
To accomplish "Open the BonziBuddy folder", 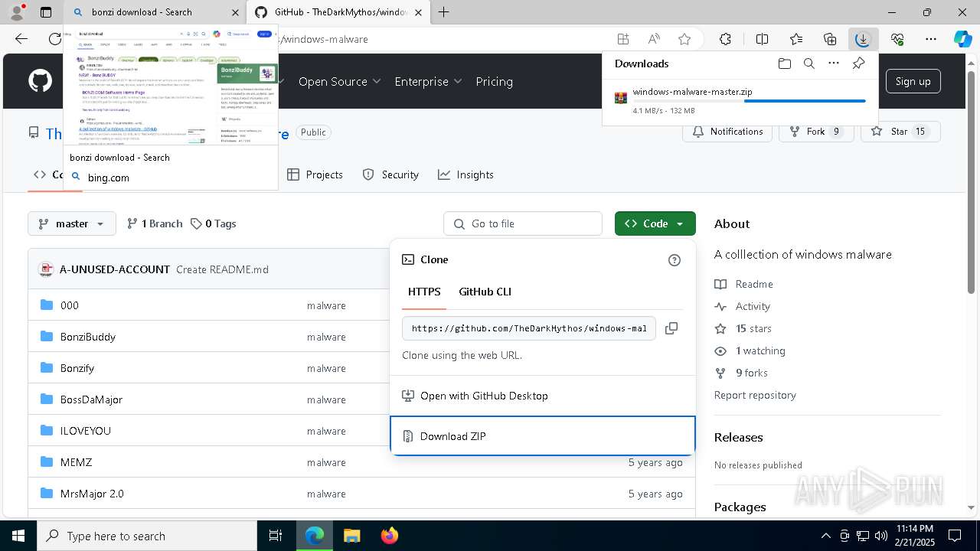I will pos(88,337).
